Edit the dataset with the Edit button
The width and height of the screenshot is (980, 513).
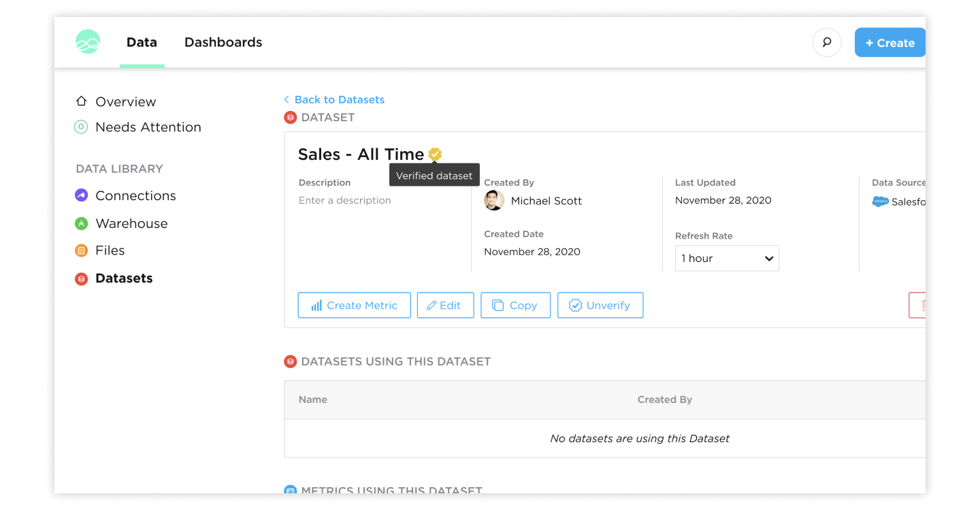tap(445, 305)
